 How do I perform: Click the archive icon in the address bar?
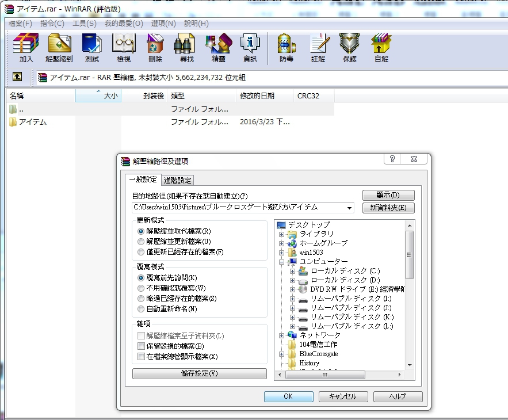pos(43,78)
